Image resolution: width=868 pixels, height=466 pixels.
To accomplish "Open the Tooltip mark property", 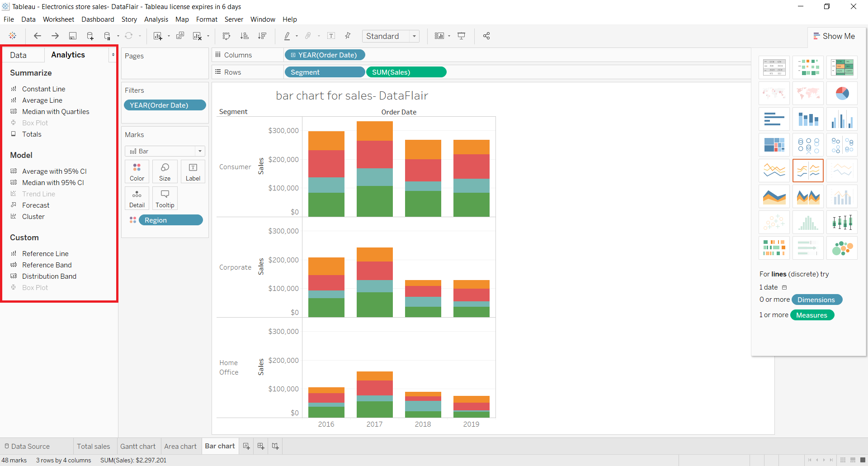I will tap(165, 199).
